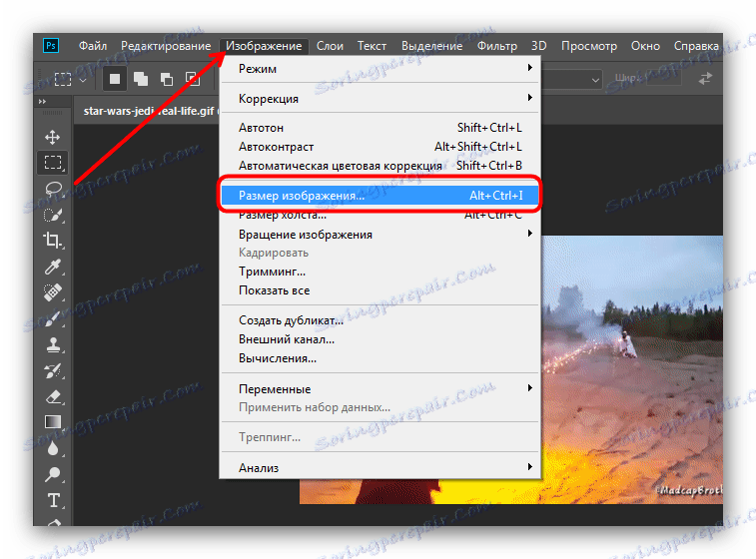
Task: Open the Выделение menu
Action: 432,46
